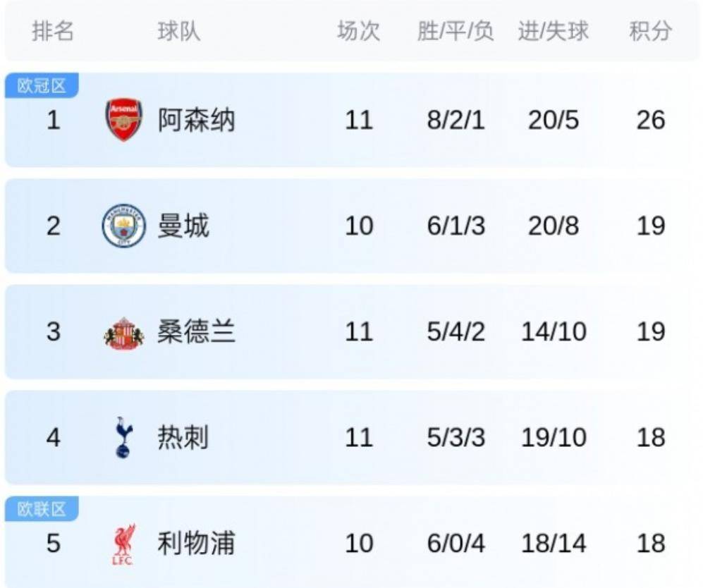Click the Arsenal club crest icon
Image resolution: width=703 pixels, height=588 pixels.
tap(124, 120)
